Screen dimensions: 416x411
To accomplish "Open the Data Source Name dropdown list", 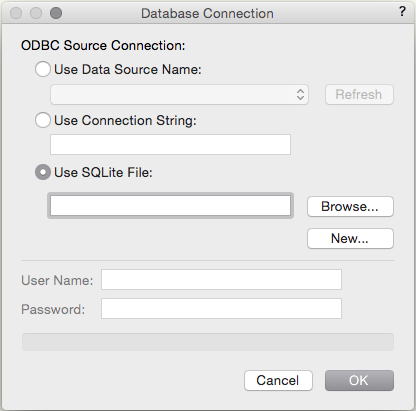I will tap(179, 95).
